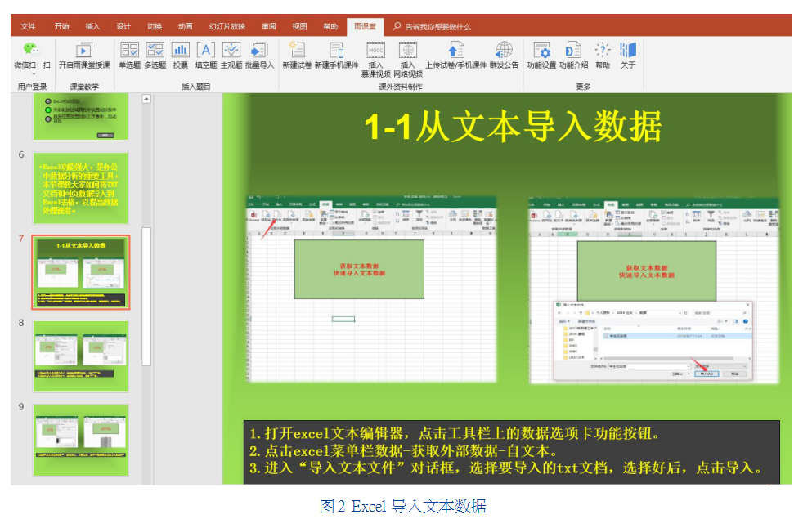Insert a single-choice question (单选题)
The width and height of the screenshot is (812, 519).
coord(129,56)
